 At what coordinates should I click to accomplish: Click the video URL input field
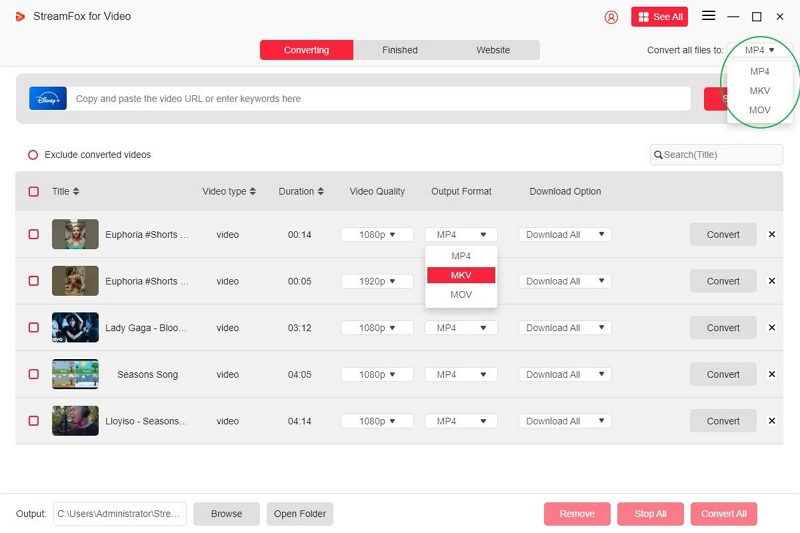pyautogui.click(x=380, y=99)
